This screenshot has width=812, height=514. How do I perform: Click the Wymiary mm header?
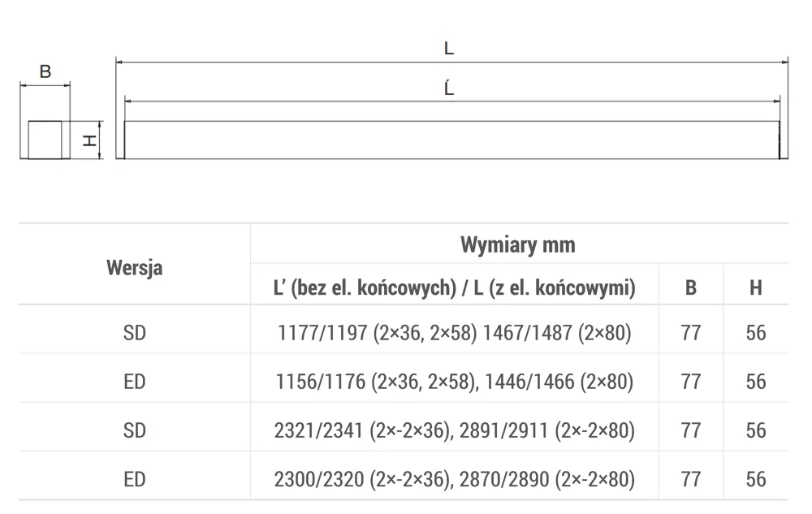click(518, 244)
